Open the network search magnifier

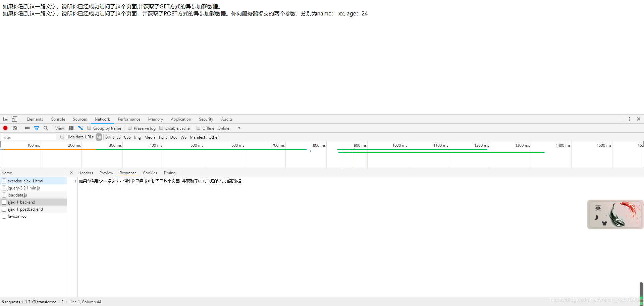(46, 128)
